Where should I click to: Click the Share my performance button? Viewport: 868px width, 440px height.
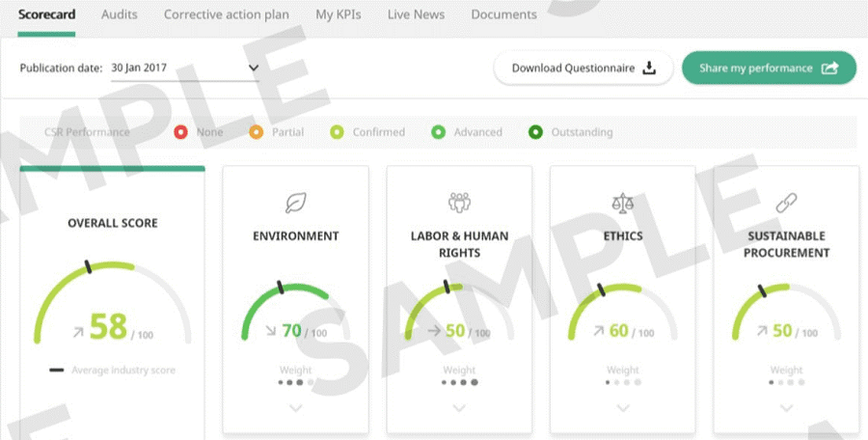[768, 69]
